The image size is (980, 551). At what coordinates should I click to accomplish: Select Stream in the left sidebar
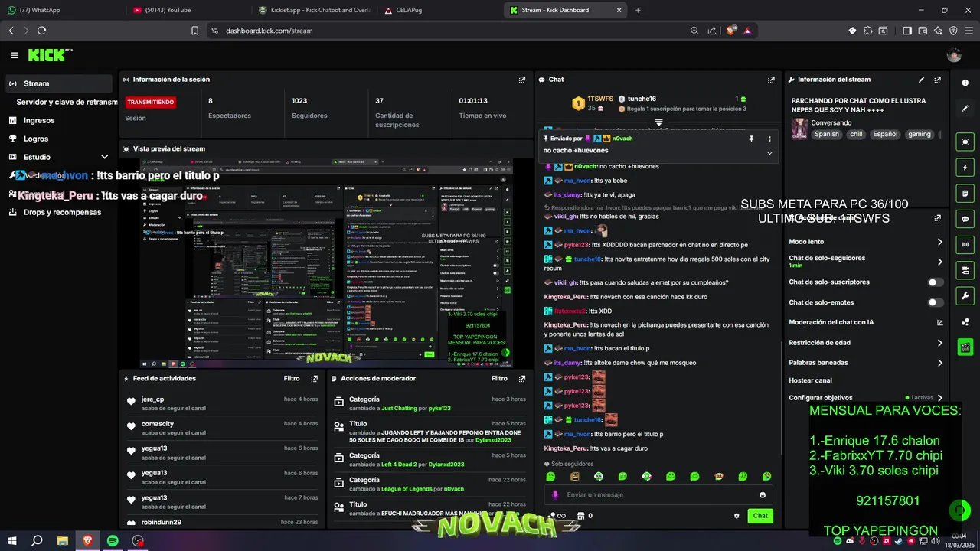click(x=59, y=83)
